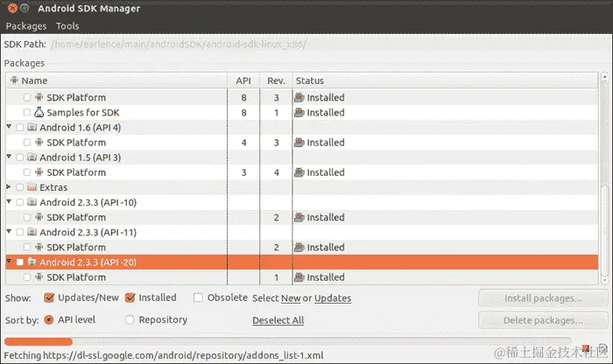Click Android icon of SDK Platform under API-11
This screenshot has height=364, width=613.
39,247
